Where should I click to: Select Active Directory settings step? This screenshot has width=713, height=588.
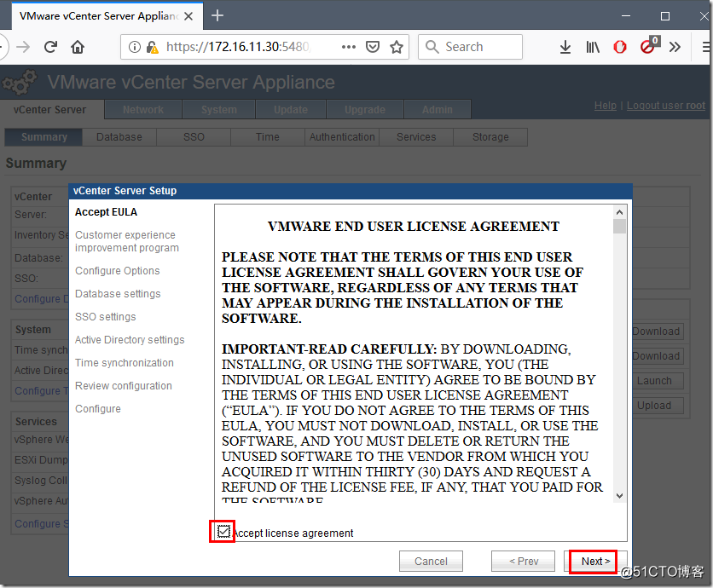130,340
